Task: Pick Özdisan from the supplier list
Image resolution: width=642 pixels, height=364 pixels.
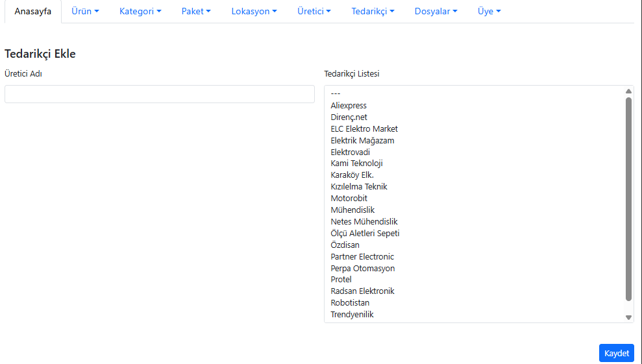Action: pyautogui.click(x=345, y=245)
